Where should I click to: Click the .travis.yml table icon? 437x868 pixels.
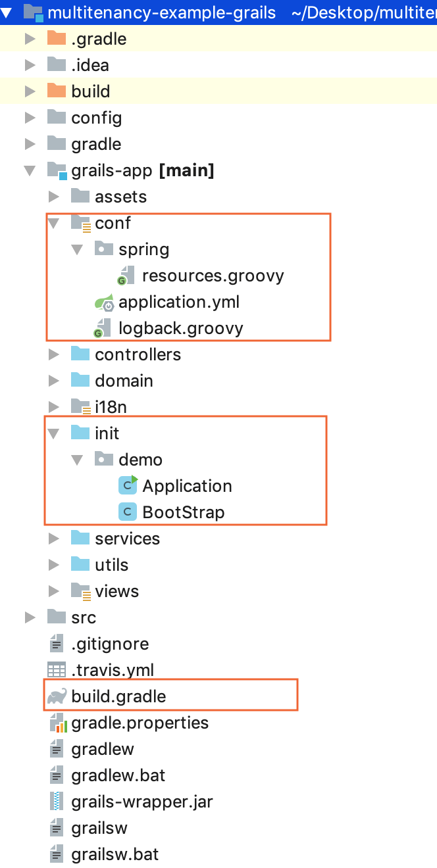(57, 670)
